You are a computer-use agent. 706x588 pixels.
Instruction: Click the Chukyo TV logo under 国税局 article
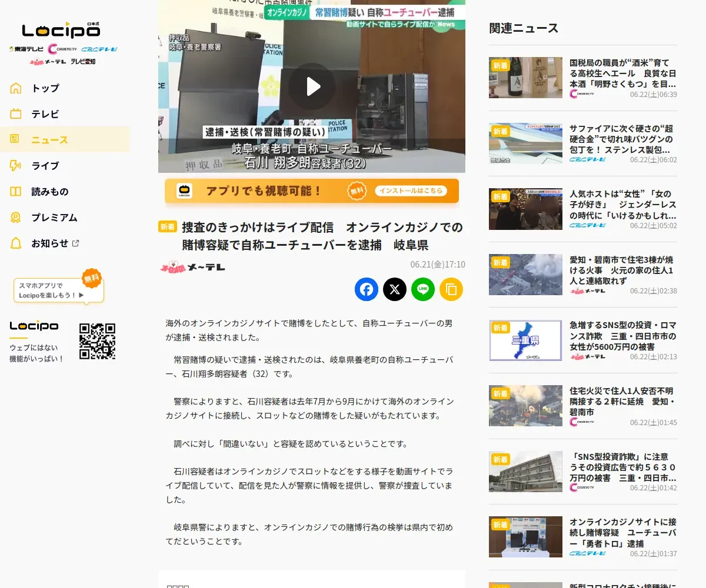582,94
